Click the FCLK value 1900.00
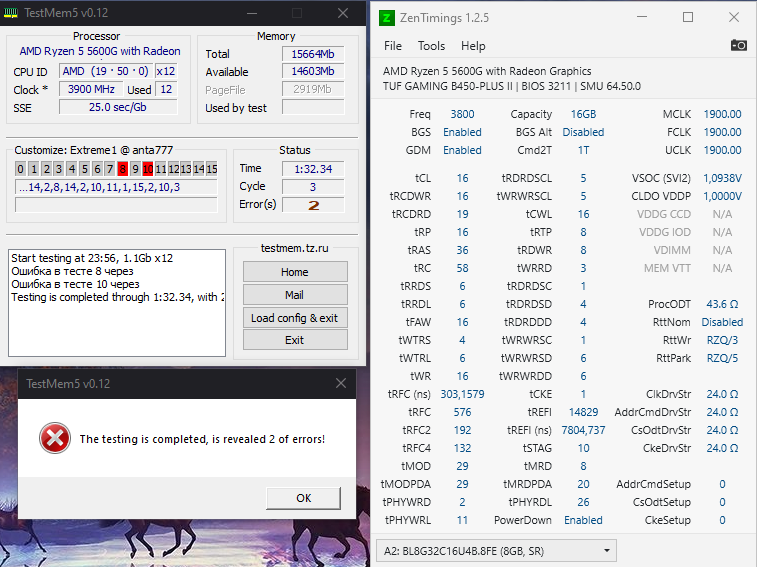This screenshot has width=757, height=567. click(x=722, y=132)
